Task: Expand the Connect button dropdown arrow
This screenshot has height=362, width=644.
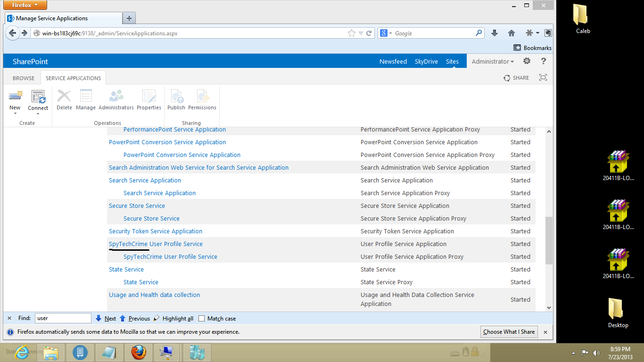Action: 38,113
